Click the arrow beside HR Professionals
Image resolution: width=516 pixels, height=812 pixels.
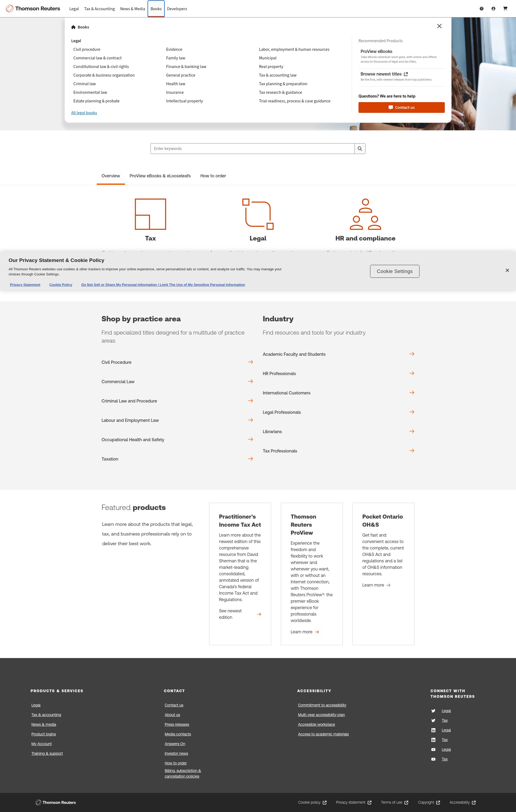(x=411, y=373)
